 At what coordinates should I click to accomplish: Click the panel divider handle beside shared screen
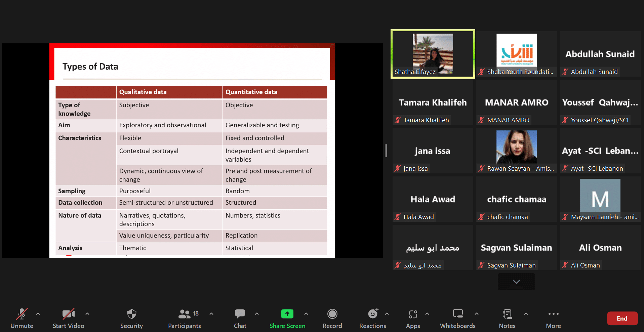coord(386,151)
